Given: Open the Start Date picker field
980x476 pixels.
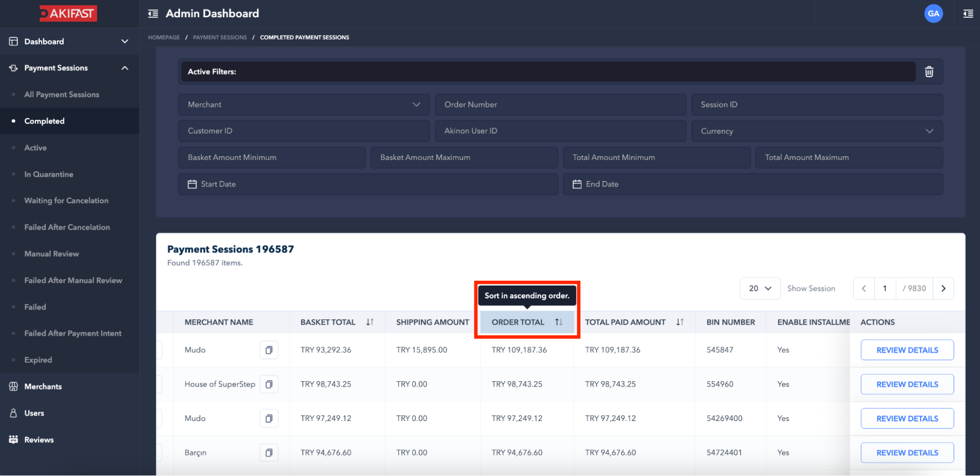Looking at the screenshot, I should pos(368,184).
